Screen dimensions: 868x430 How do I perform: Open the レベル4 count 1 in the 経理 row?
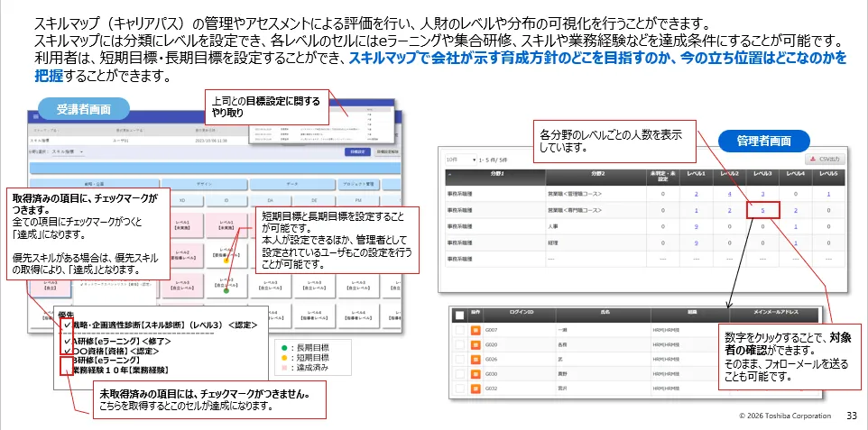point(796,242)
